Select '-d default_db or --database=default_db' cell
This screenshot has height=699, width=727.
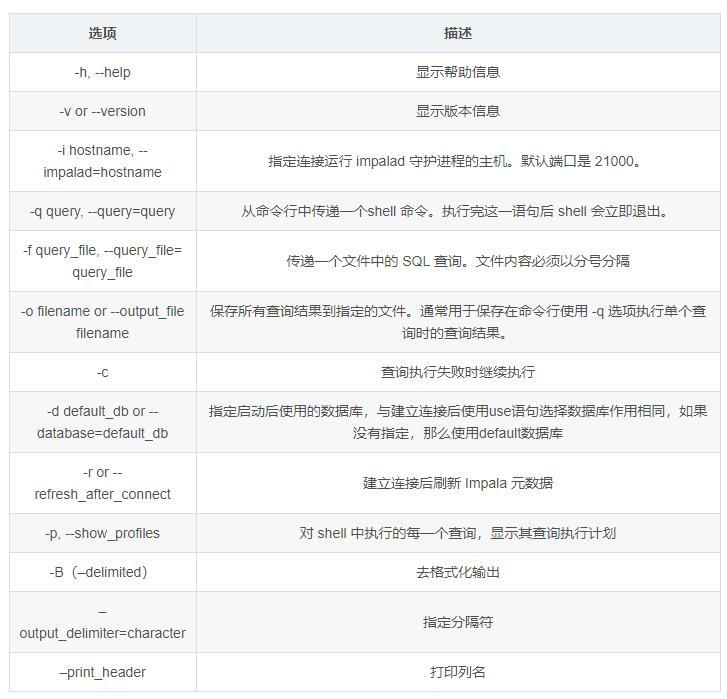(102, 422)
